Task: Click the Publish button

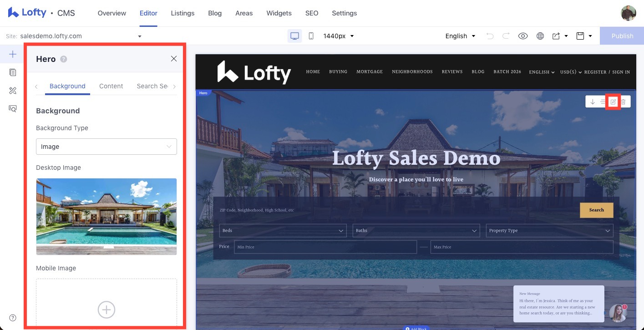Action: pyautogui.click(x=622, y=36)
